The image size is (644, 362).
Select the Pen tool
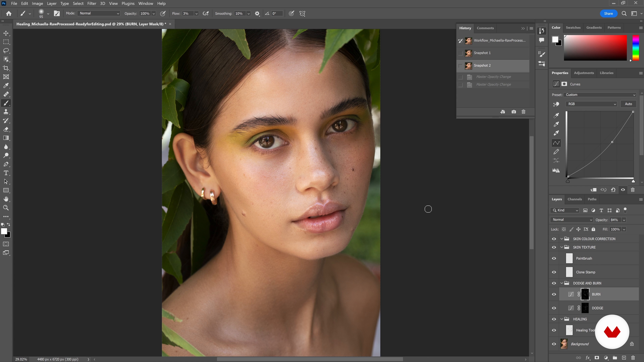tap(6, 164)
